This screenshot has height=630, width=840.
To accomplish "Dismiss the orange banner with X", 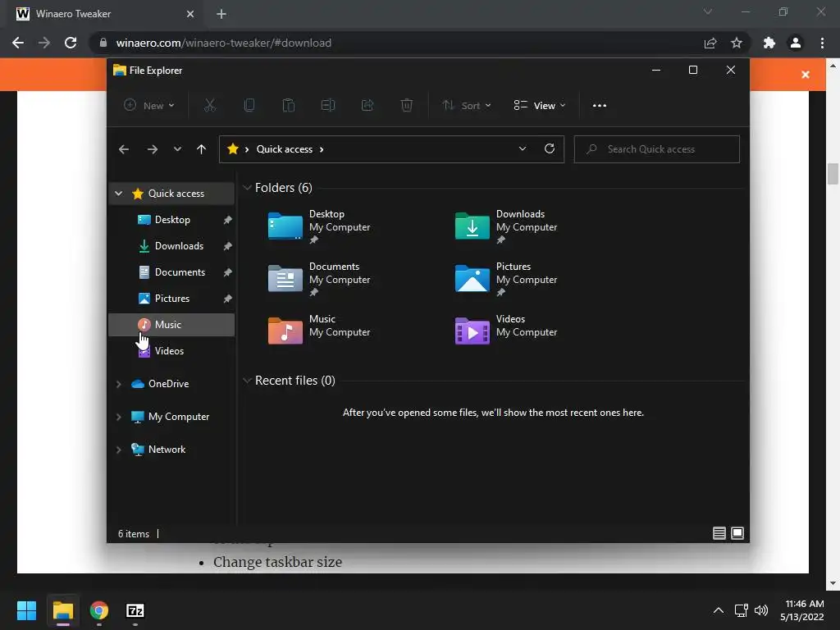I will click(806, 75).
